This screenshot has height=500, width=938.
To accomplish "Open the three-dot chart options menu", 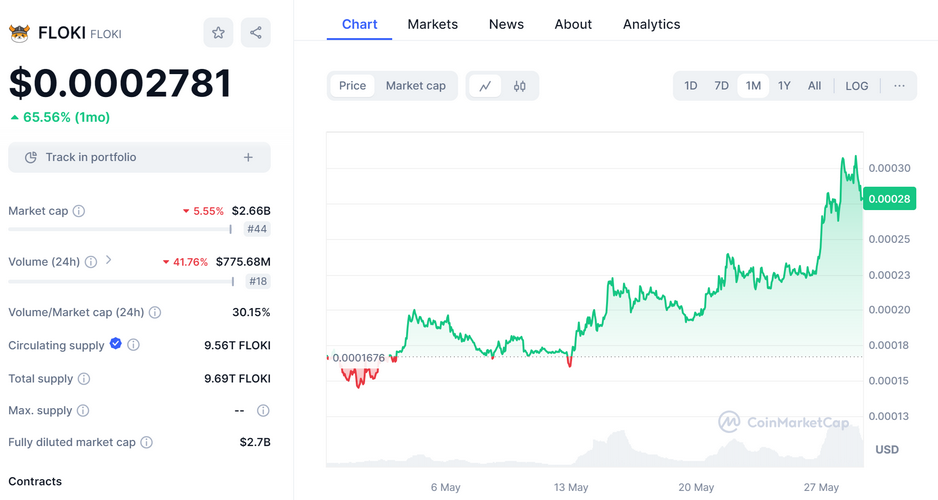I will pyautogui.click(x=899, y=86).
